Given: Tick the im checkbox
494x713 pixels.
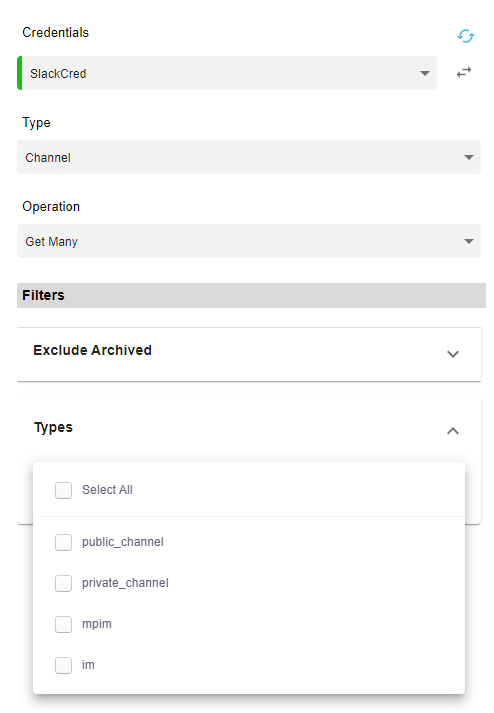Looking at the screenshot, I should point(63,665).
